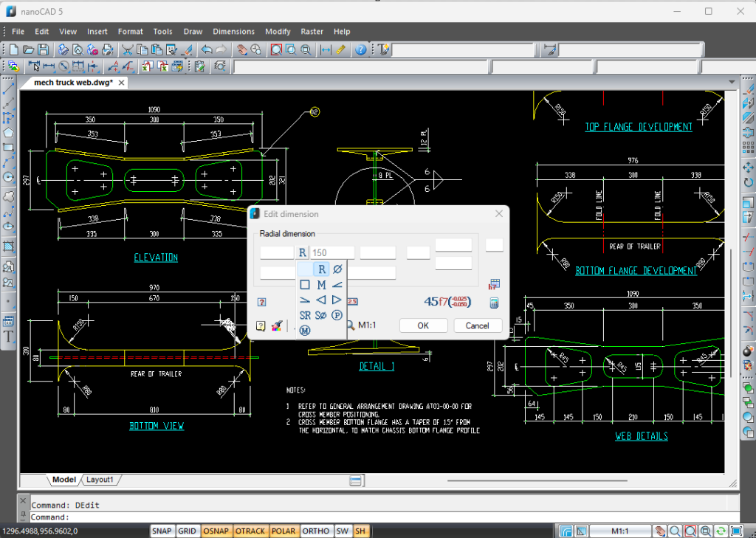This screenshot has width=756, height=538.
Task: Click the Undo icon in the toolbar
Action: click(207, 49)
